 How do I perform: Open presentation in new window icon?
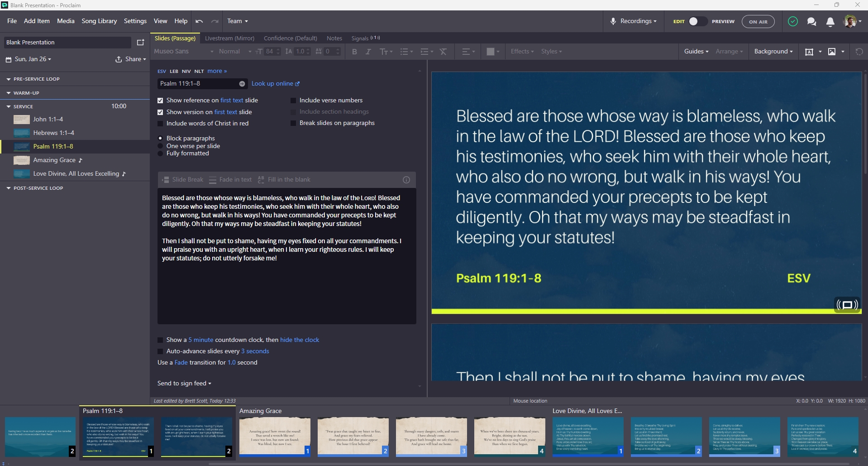[x=140, y=42]
